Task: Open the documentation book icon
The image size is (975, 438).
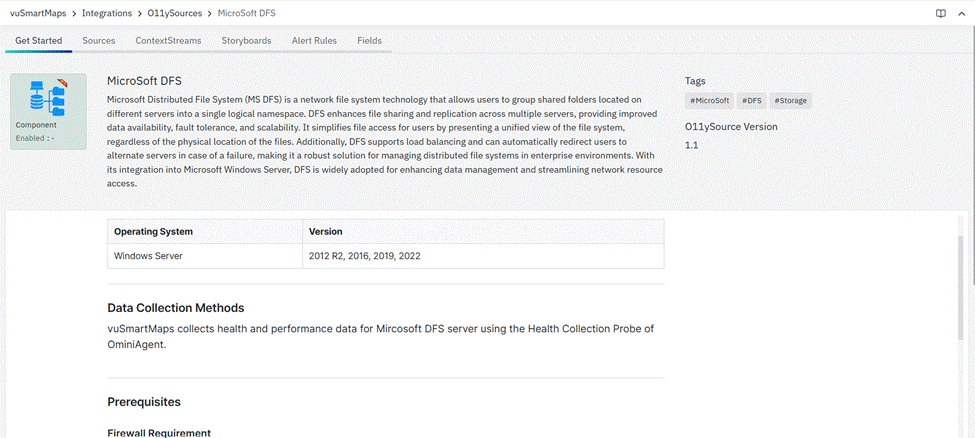Action: click(940, 14)
